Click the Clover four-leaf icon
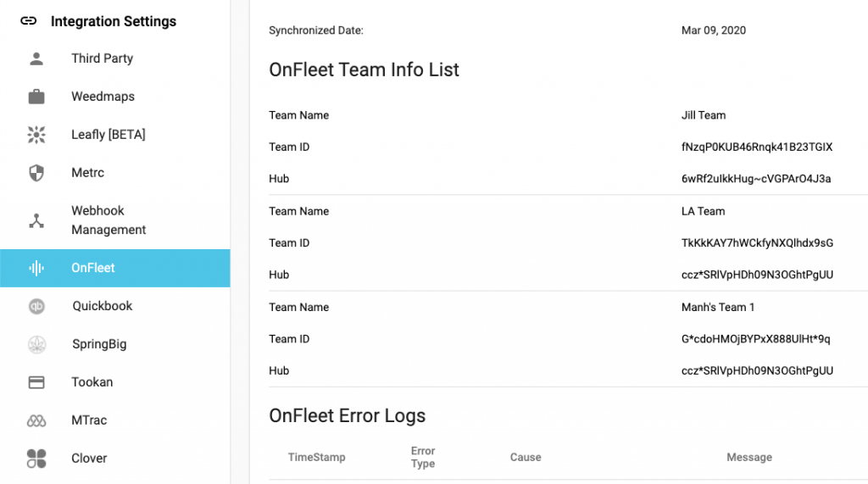Screen dimensions: 868x484 pos(36,459)
